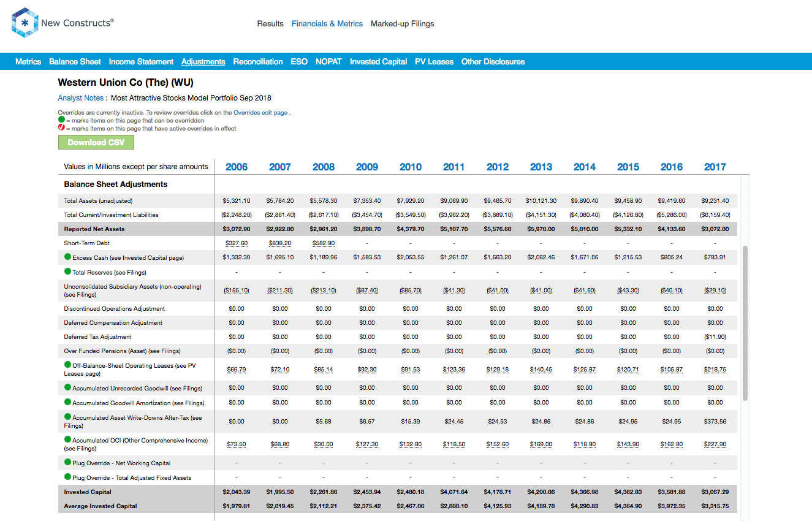The height and width of the screenshot is (521, 812).
Task: Click green dot beside Accumulated Unrecorded Goodwill
Action: point(67,387)
